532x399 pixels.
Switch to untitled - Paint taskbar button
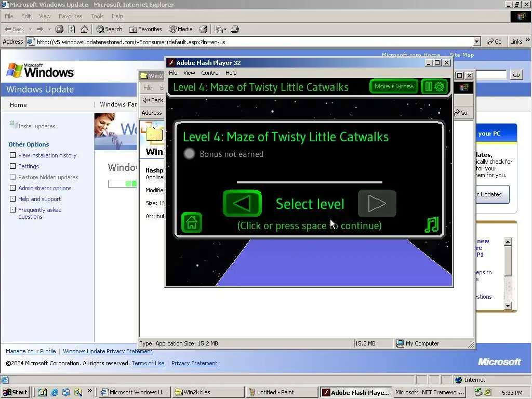pos(282,392)
